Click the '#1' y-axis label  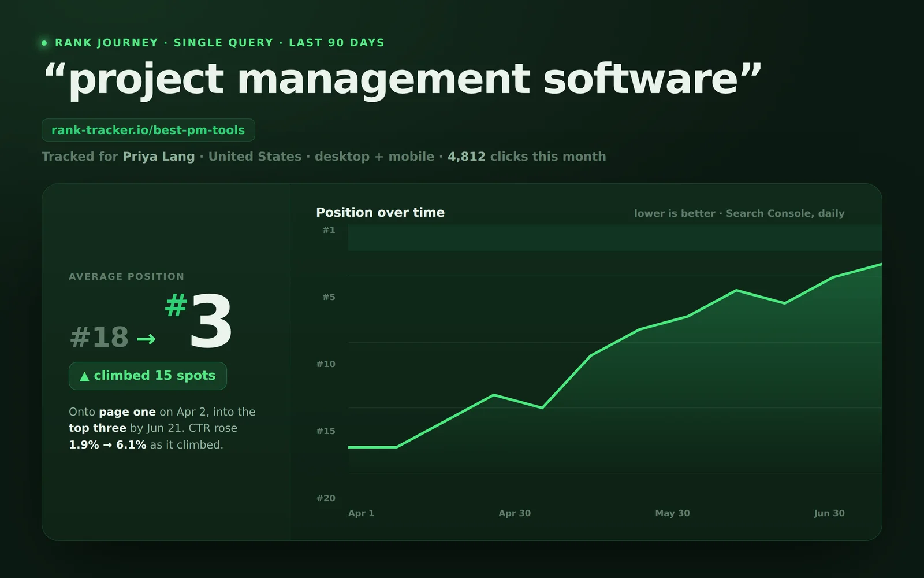(329, 230)
